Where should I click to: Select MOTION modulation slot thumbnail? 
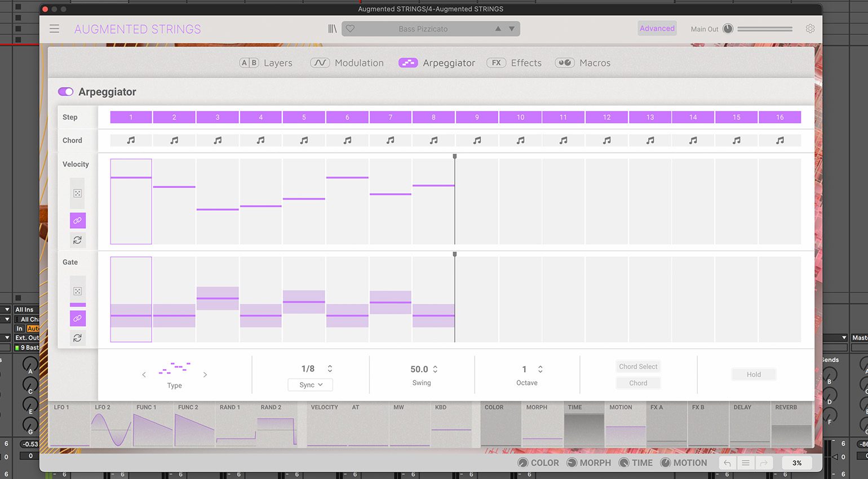tap(626, 425)
